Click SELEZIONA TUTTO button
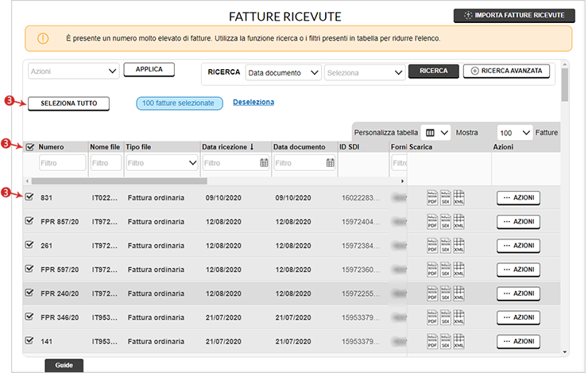 pyautogui.click(x=68, y=103)
